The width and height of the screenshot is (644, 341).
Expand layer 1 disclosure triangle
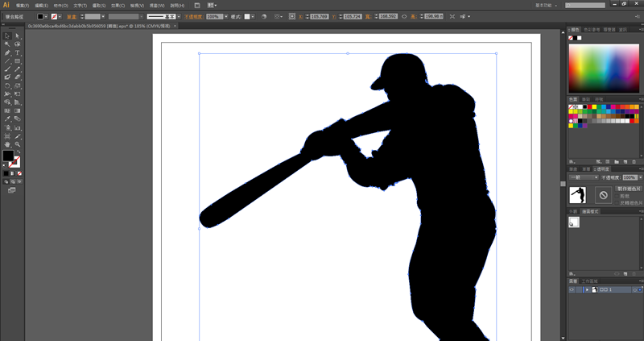point(586,289)
